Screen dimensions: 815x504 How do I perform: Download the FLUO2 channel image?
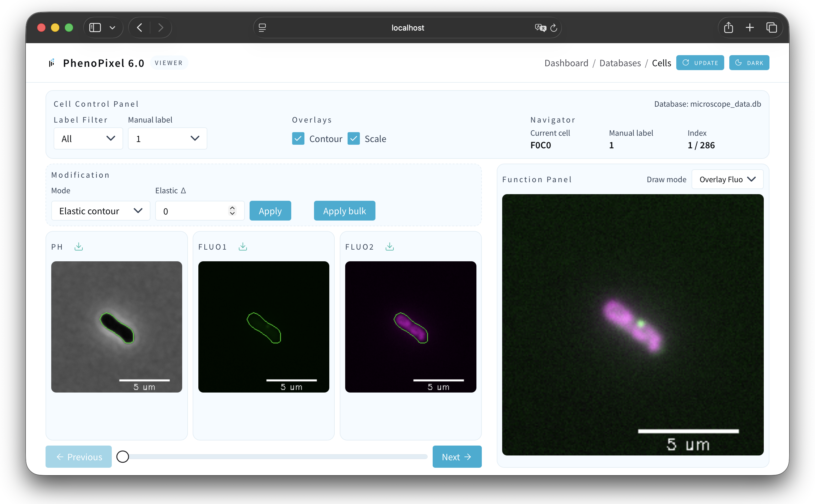pyautogui.click(x=389, y=247)
